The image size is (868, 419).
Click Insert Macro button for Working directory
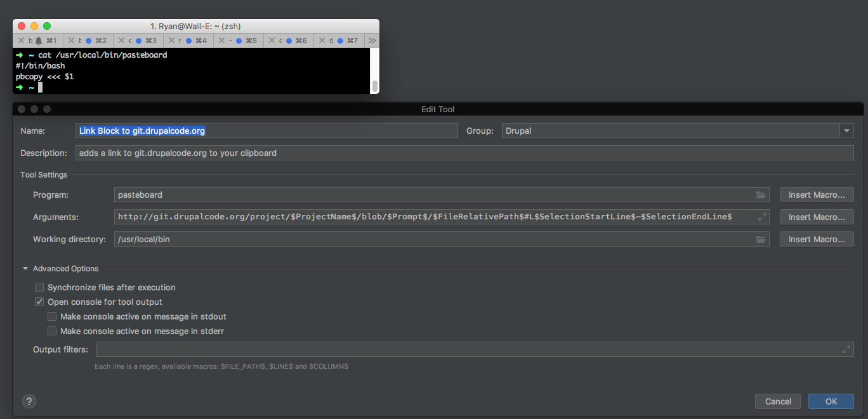tap(817, 239)
